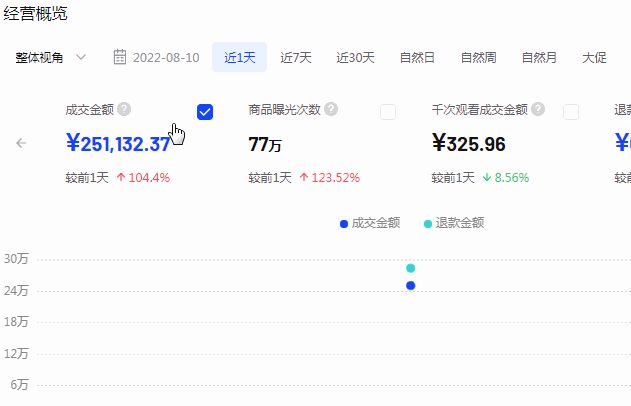Click the ¥325.96 value
The width and height of the screenshot is (631, 406).
[x=468, y=144]
